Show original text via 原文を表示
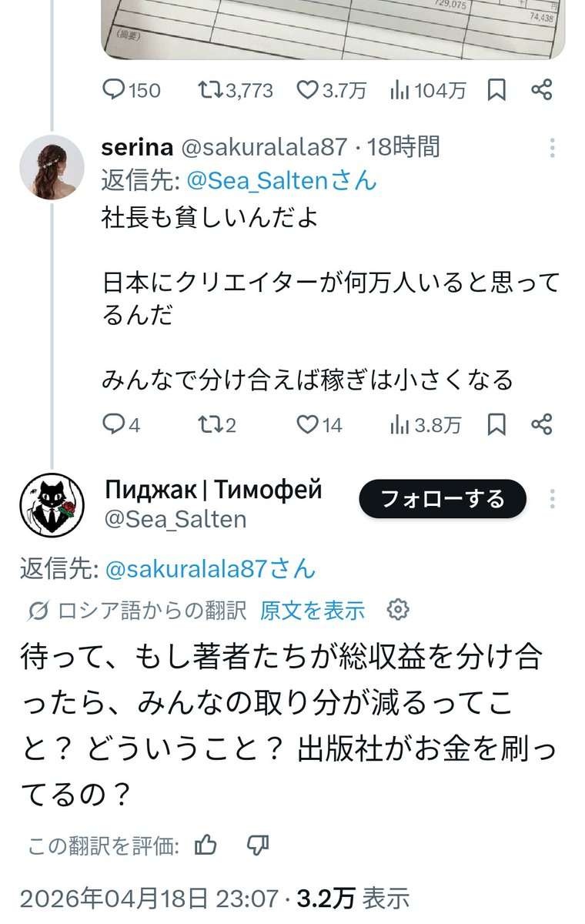Viewport: 585px width, 924px height. [313, 611]
